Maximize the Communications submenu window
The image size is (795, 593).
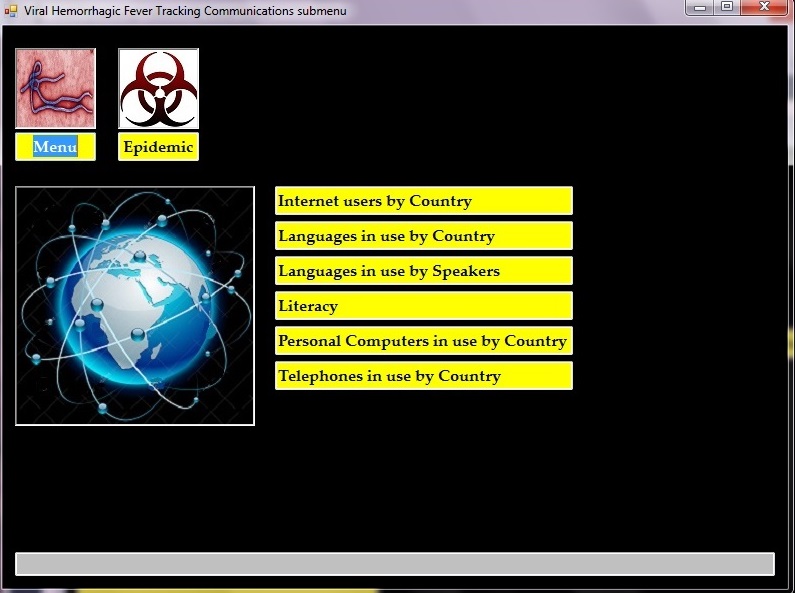(727, 8)
